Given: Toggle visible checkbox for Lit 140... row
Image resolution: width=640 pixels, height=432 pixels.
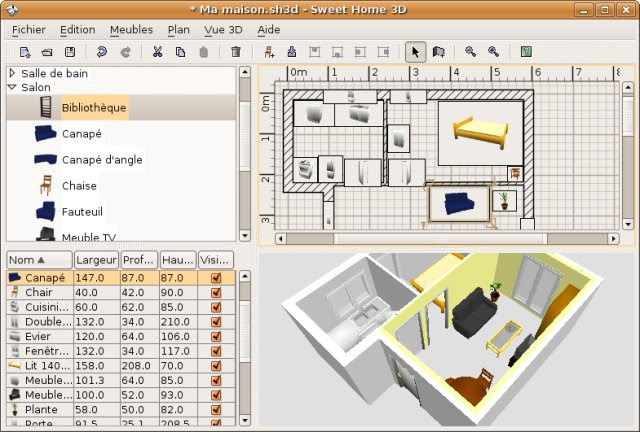Looking at the screenshot, I should coord(216,366).
